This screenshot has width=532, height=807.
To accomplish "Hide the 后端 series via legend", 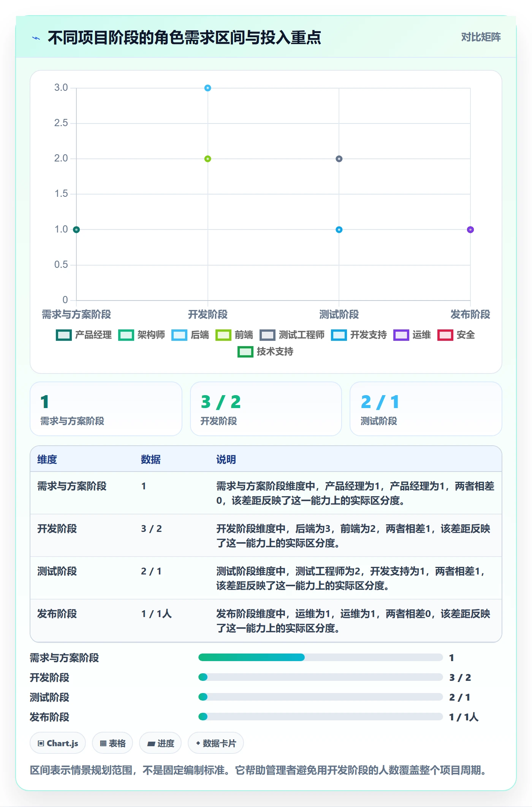I will pyautogui.click(x=190, y=335).
